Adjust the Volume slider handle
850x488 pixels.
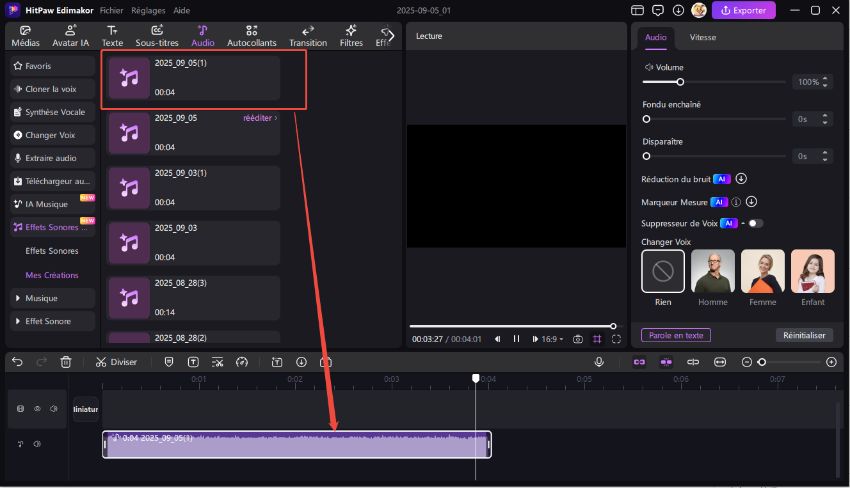(680, 82)
